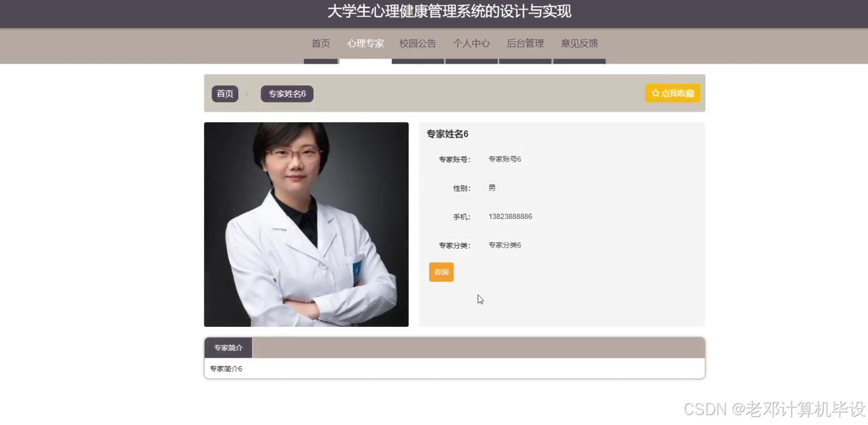Click the 专家简介6 introduction text
Screen dimensions: 868x425
coord(225,368)
